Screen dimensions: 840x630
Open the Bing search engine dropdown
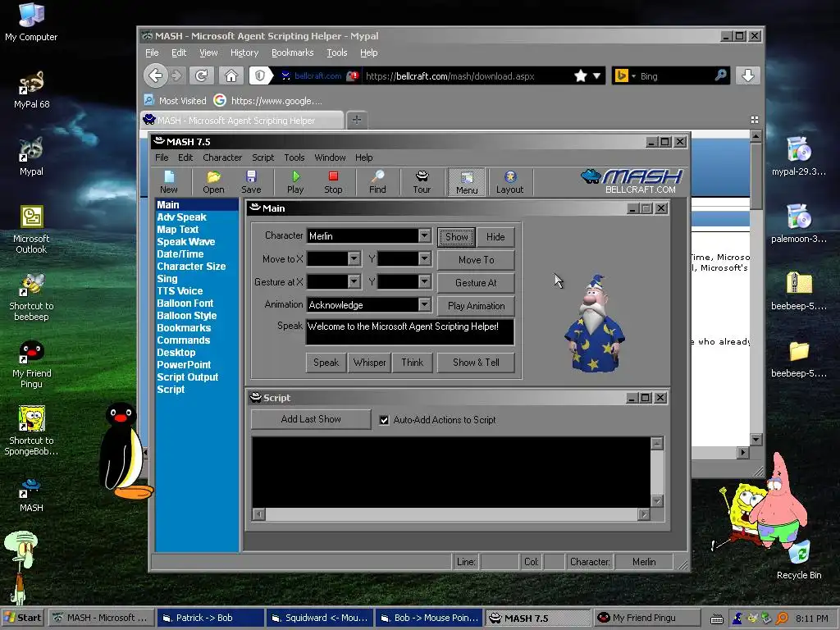634,76
